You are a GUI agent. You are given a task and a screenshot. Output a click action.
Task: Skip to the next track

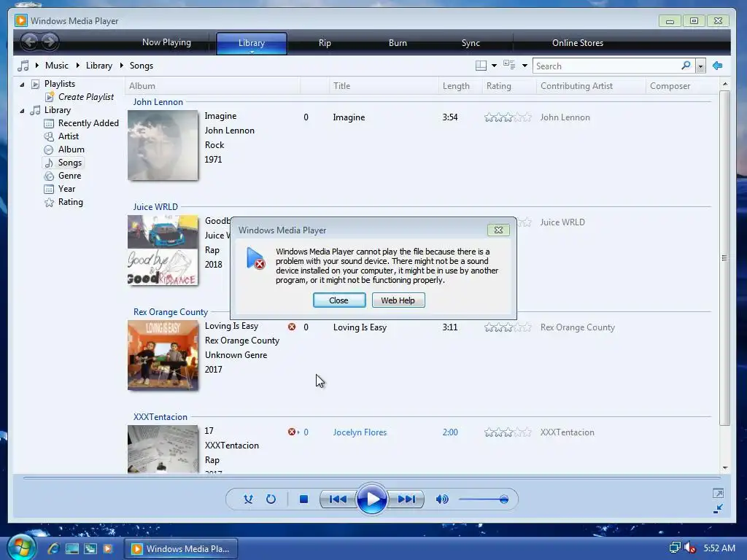pos(406,499)
